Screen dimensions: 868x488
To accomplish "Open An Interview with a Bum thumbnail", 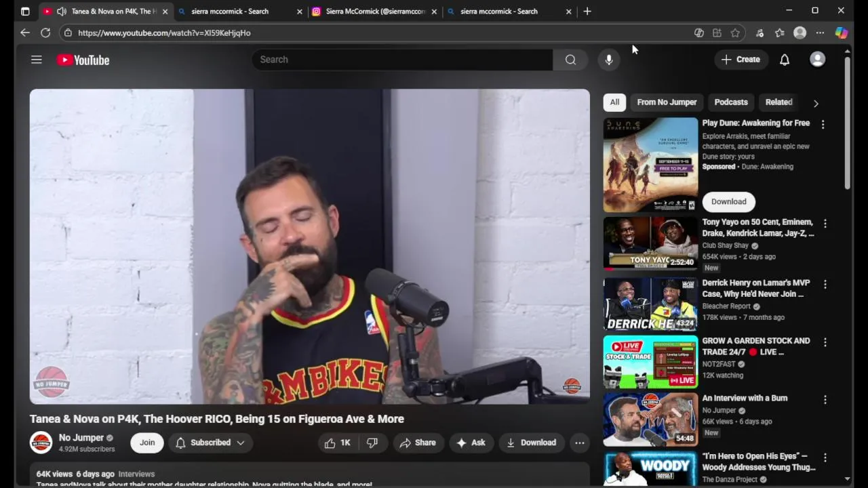I will pos(650,420).
